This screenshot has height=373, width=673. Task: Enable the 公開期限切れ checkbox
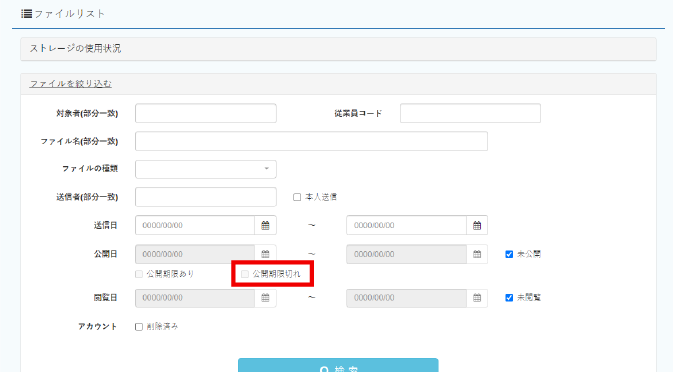click(245, 274)
